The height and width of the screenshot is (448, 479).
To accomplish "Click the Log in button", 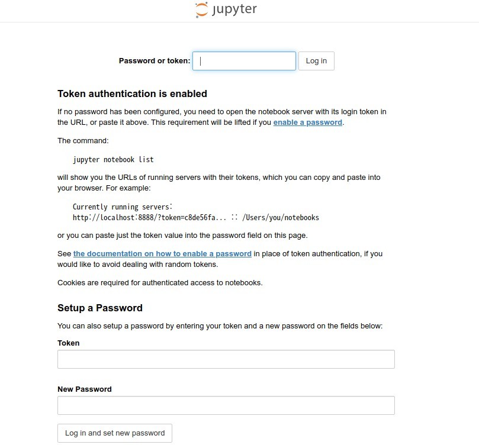I will (316, 61).
